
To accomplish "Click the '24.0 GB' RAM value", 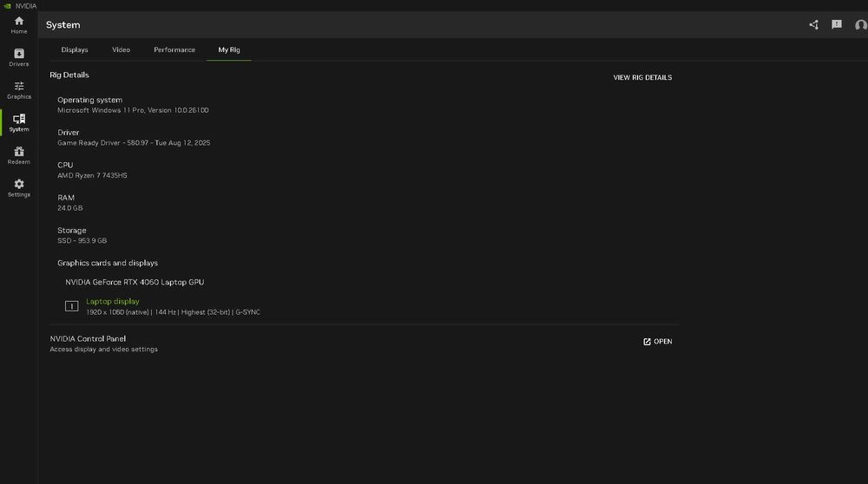I will 69,208.
